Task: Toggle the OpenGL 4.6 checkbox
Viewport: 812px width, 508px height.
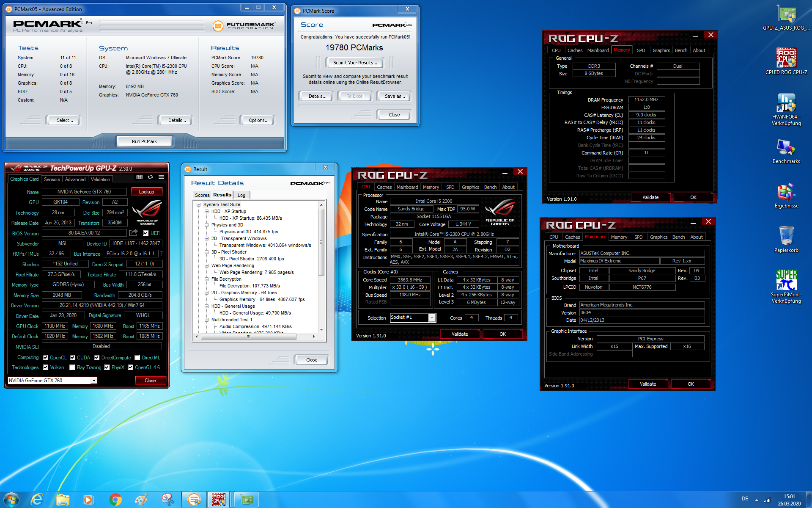Action: (x=131, y=367)
